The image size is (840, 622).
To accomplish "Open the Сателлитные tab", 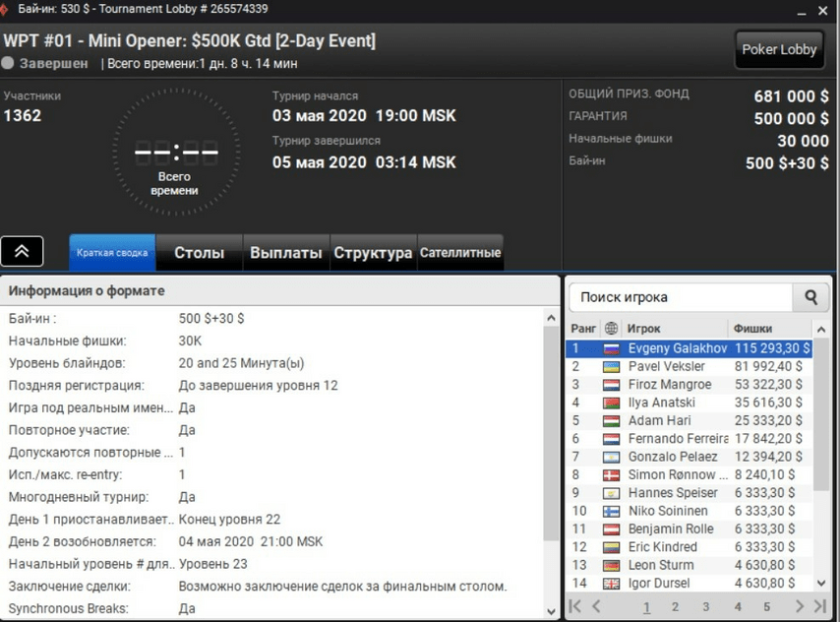I will click(x=460, y=253).
